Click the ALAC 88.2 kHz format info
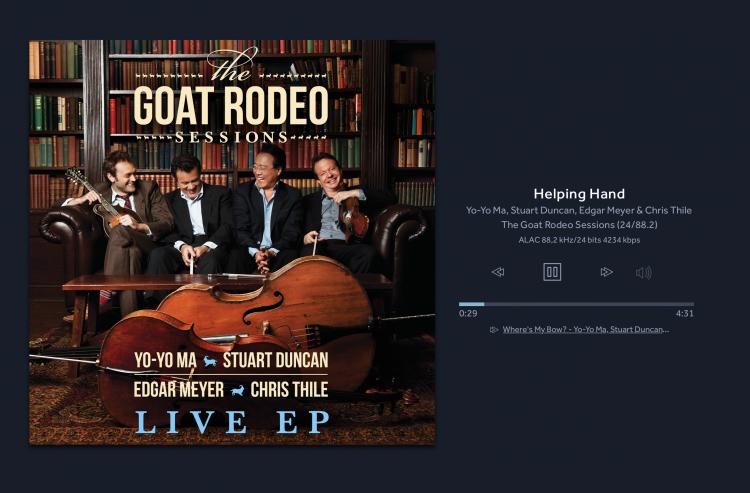 (x=579, y=240)
